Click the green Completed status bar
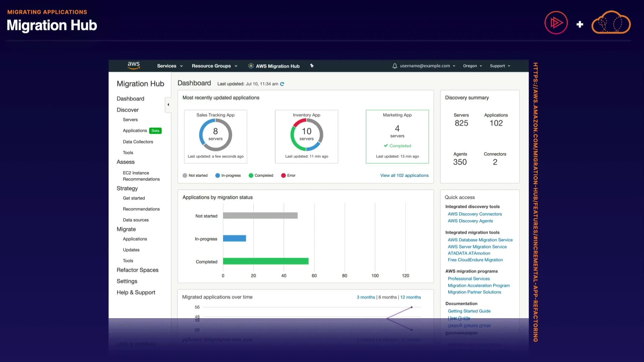 [265, 261]
